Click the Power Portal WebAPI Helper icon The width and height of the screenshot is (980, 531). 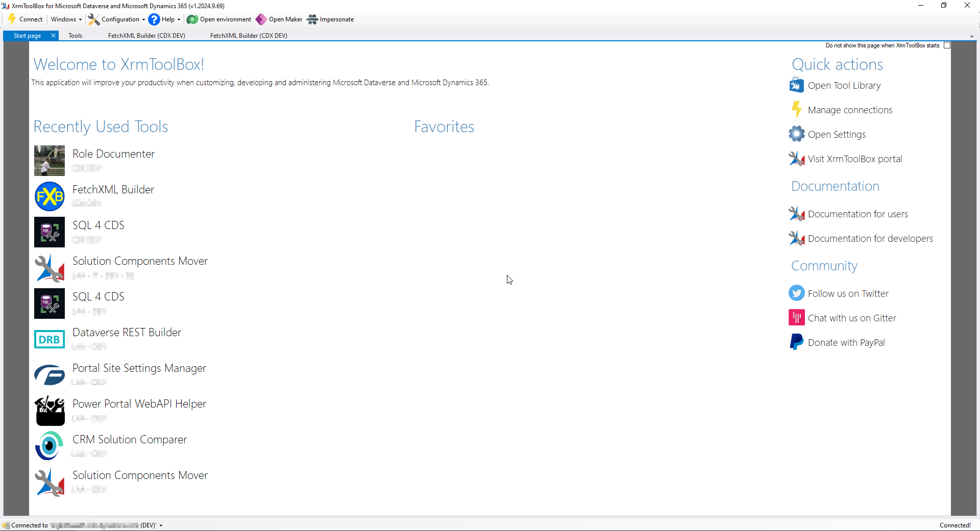50,411
